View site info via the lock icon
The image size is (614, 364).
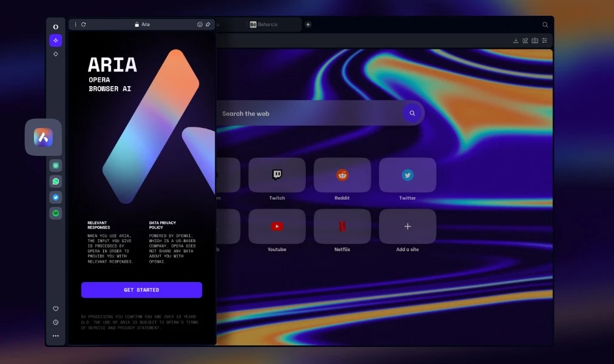click(x=136, y=24)
